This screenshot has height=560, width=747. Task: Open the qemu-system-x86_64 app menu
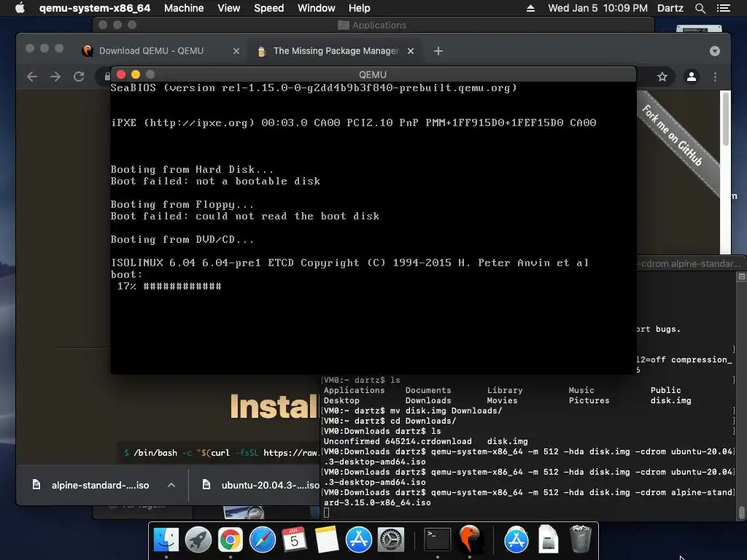point(95,8)
